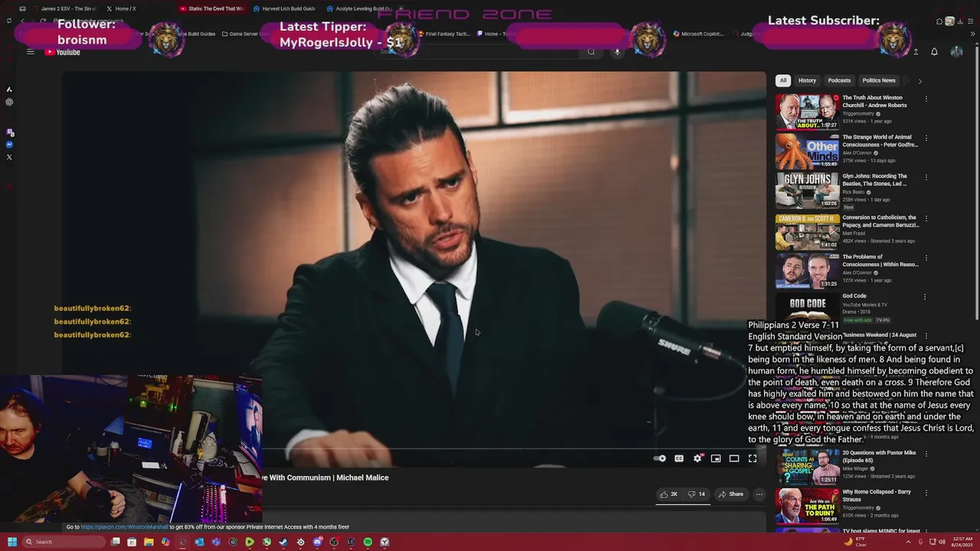The image size is (980, 551).
Task: Open Game Server bookmark
Action: [x=245, y=34]
